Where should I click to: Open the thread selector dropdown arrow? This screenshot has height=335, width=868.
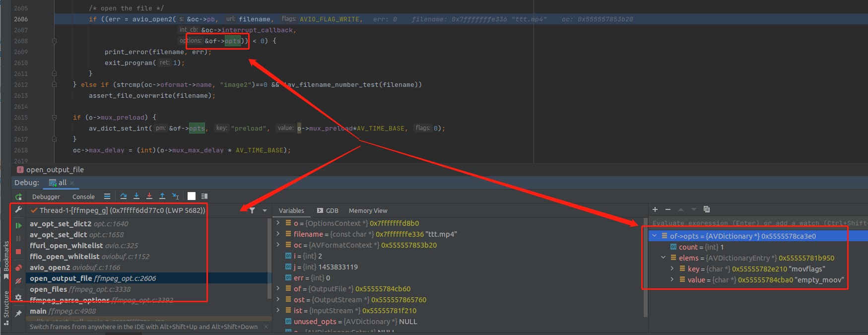(x=265, y=211)
